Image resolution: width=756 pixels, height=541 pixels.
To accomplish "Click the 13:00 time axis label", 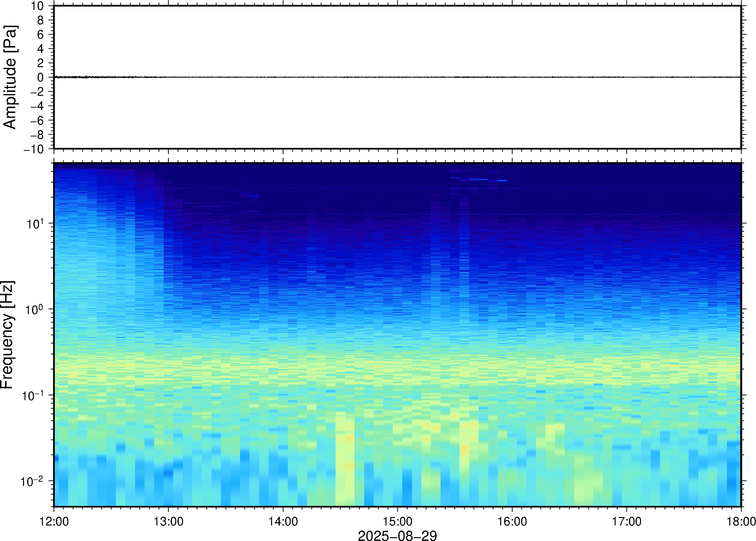I will (x=168, y=521).
